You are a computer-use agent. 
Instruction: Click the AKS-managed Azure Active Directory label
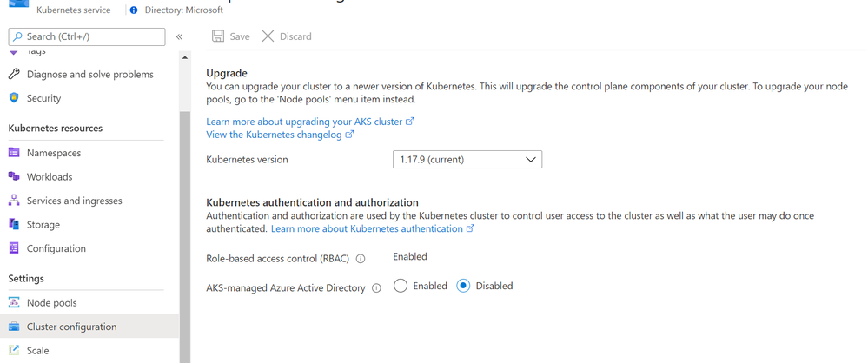(x=286, y=287)
